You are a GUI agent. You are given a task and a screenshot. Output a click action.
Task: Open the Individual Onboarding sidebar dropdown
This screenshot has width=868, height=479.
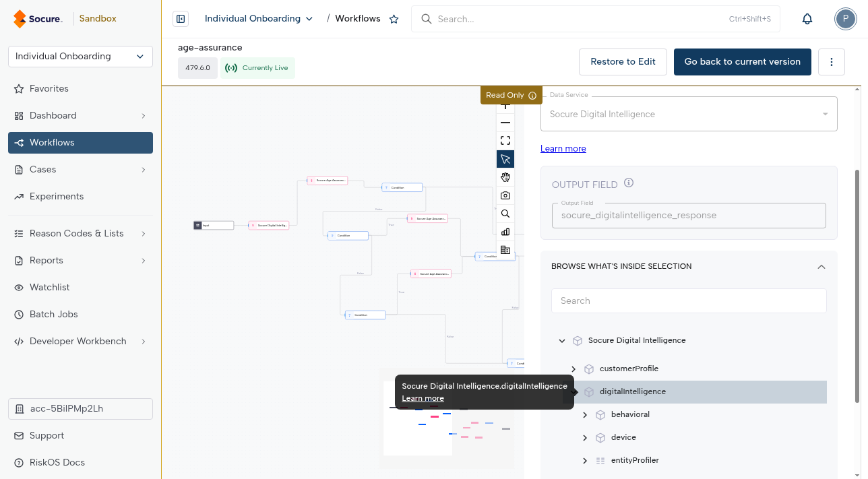80,57
